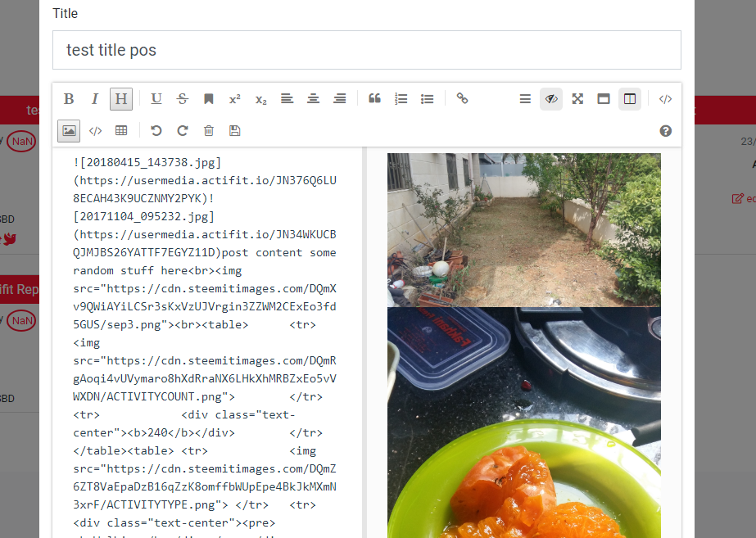
Task: Apply underline formatting
Action: coord(156,99)
